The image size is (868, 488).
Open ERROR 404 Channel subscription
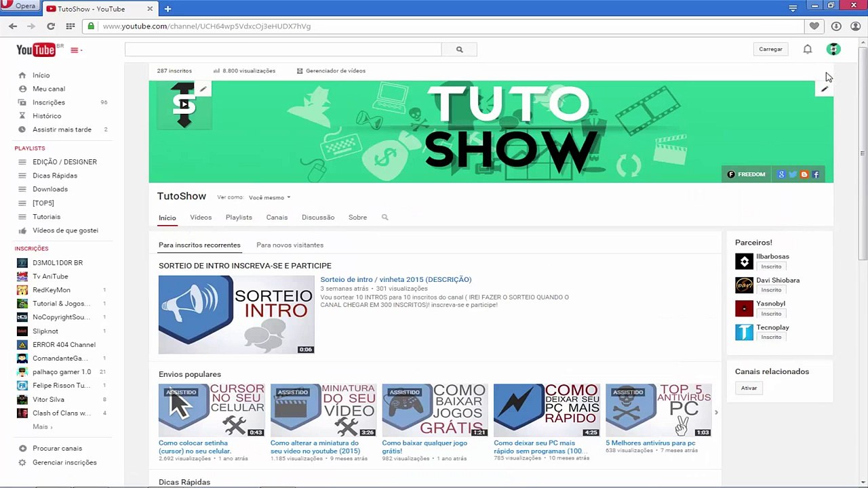click(x=64, y=345)
